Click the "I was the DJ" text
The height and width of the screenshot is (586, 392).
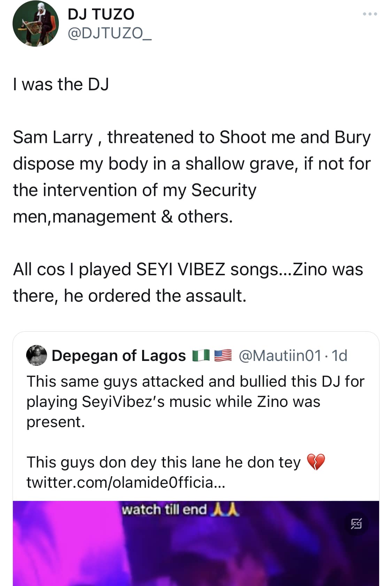tap(61, 84)
